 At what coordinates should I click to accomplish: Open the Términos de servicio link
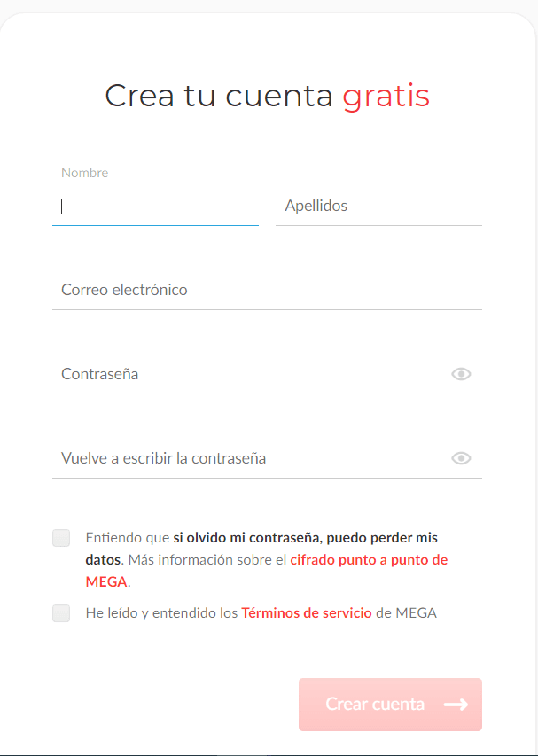click(x=307, y=613)
